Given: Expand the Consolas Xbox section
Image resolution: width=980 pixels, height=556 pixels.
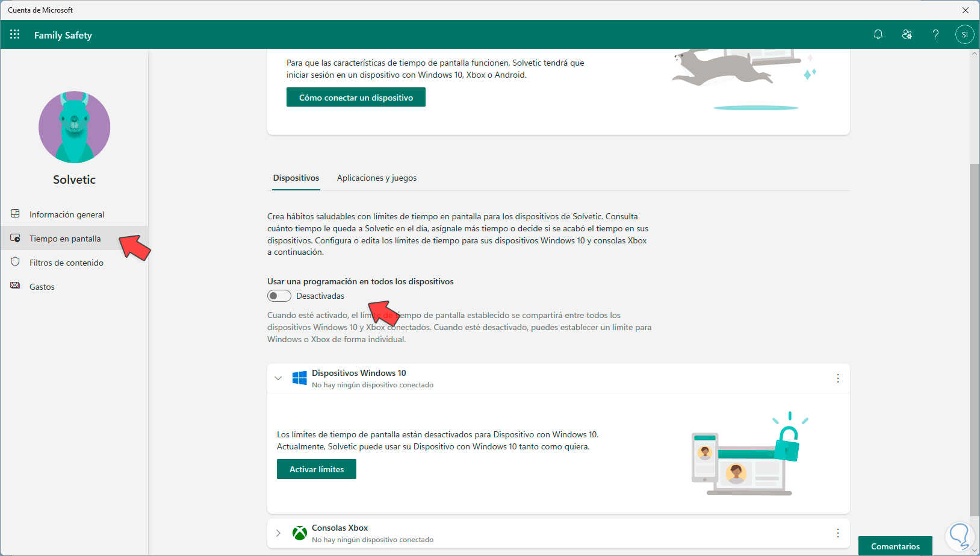Looking at the screenshot, I should (278, 533).
